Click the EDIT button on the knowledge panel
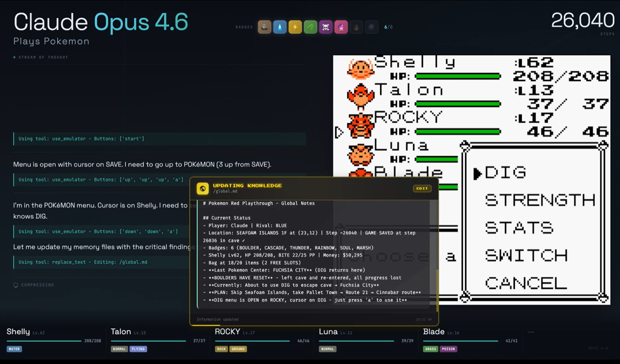The height and width of the screenshot is (364, 620). pos(422,188)
